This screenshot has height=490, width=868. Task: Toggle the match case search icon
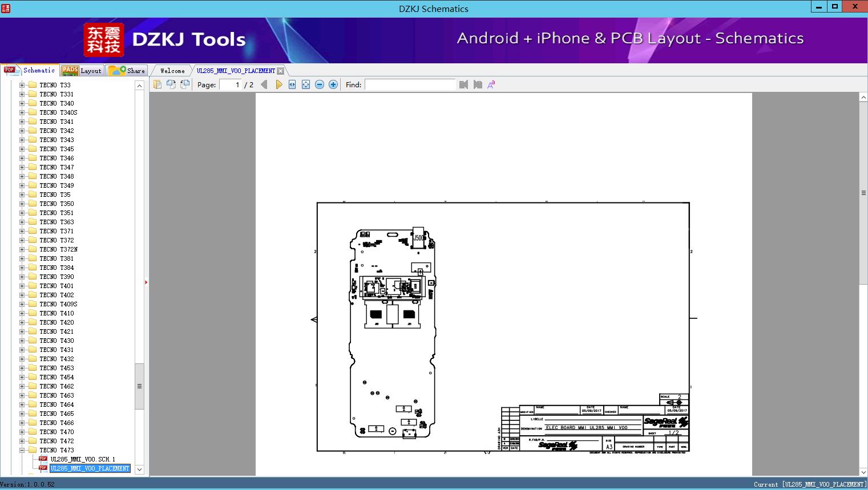click(x=491, y=84)
